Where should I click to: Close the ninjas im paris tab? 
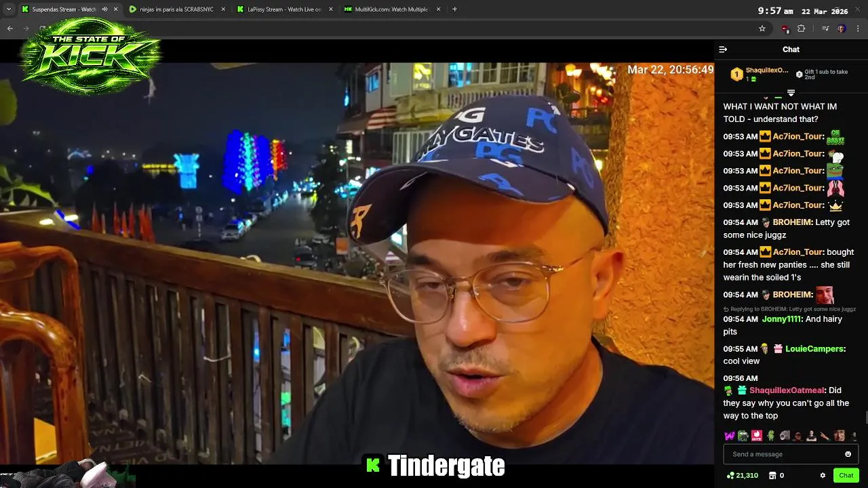(223, 9)
